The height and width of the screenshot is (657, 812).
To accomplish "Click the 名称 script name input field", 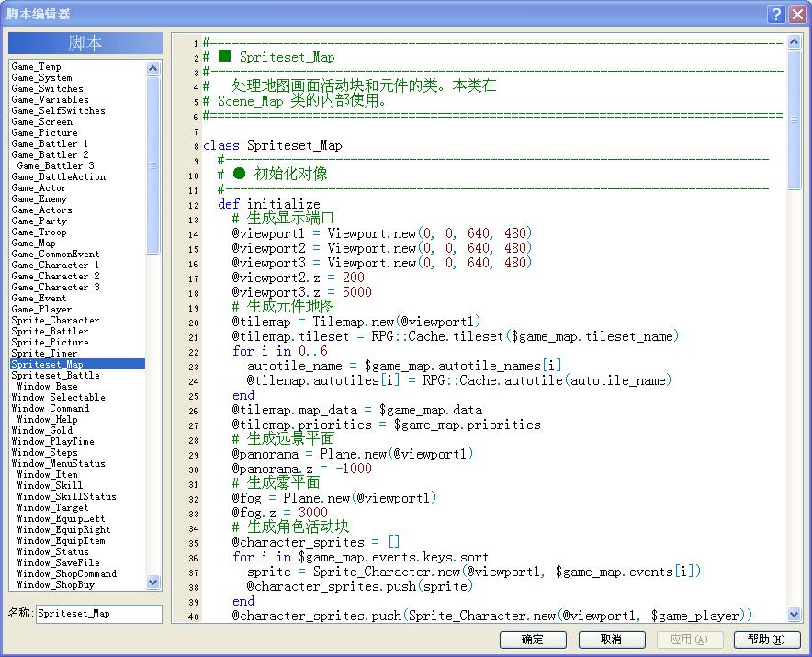I will coord(99,614).
